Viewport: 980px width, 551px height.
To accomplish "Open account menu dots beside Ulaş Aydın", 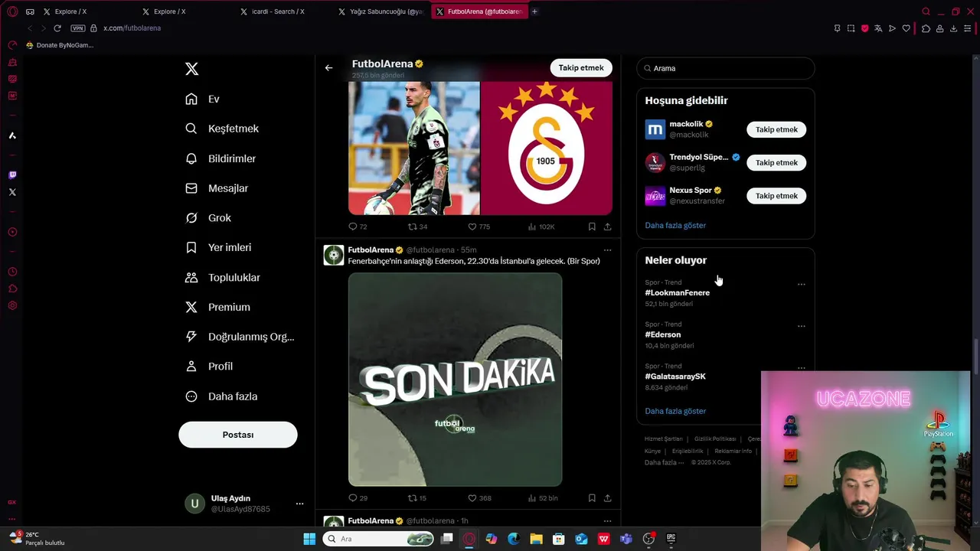I will (299, 504).
